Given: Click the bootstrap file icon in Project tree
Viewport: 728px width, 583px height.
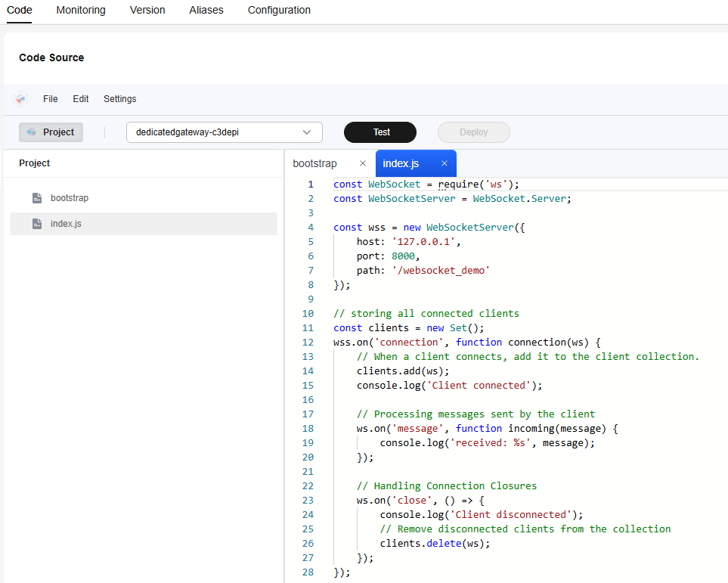Looking at the screenshot, I should [37, 198].
